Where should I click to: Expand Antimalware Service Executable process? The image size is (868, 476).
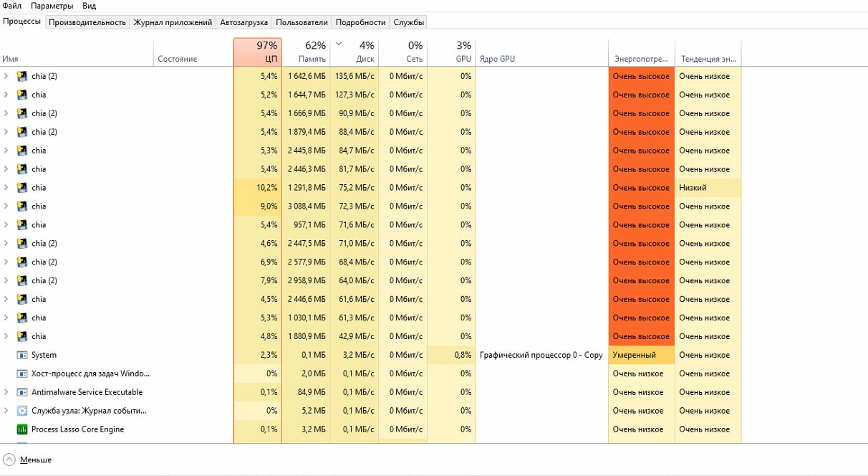(6, 392)
